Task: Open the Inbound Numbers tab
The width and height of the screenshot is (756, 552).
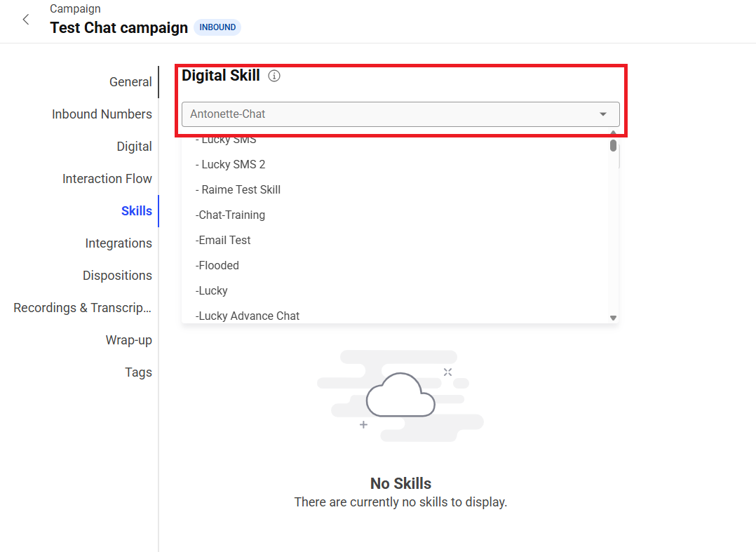Action: pyautogui.click(x=102, y=114)
